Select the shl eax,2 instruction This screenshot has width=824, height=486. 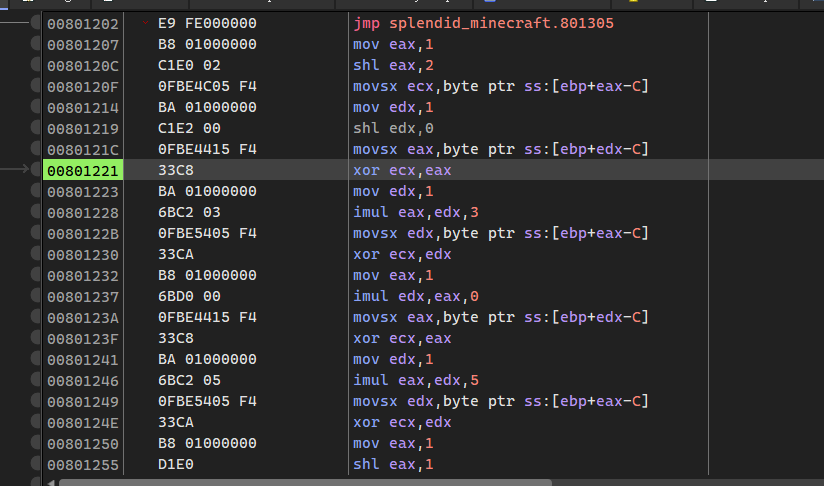[385, 66]
